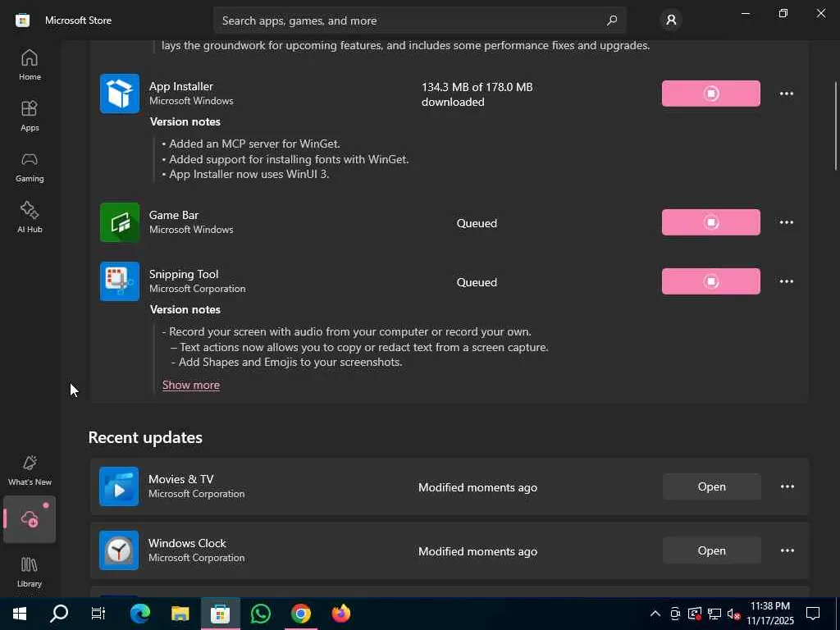Open more options for Snipping Tool
The height and width of the screenshot is (630, 840).
tap(787, 281)
